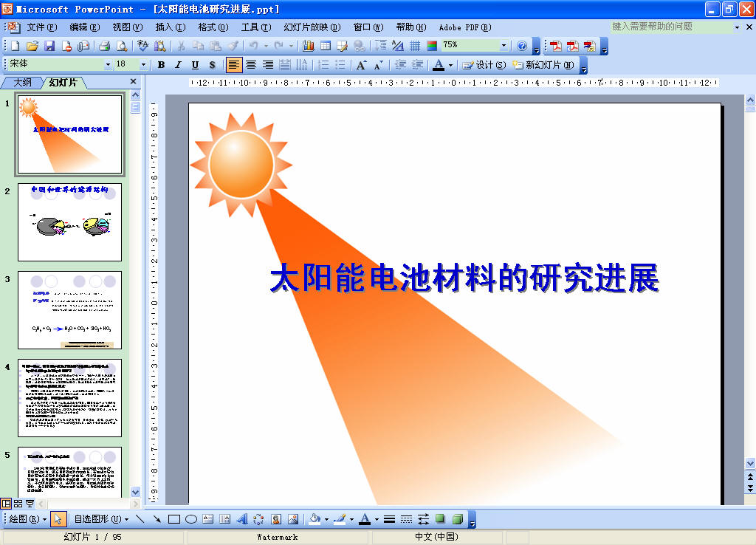Screen dimensions: 756x545
Task: Open the PowerPoint Help icon
Action: [x=522, y=46]
